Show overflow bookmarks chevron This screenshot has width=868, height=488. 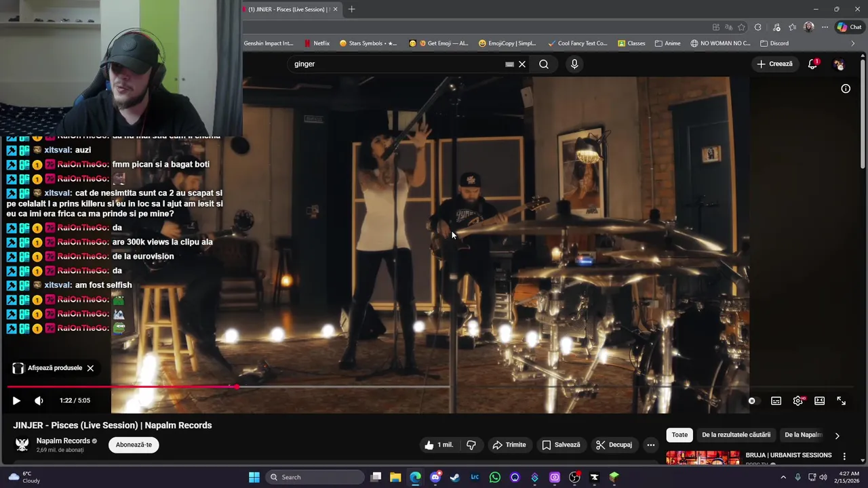point(852,43)
